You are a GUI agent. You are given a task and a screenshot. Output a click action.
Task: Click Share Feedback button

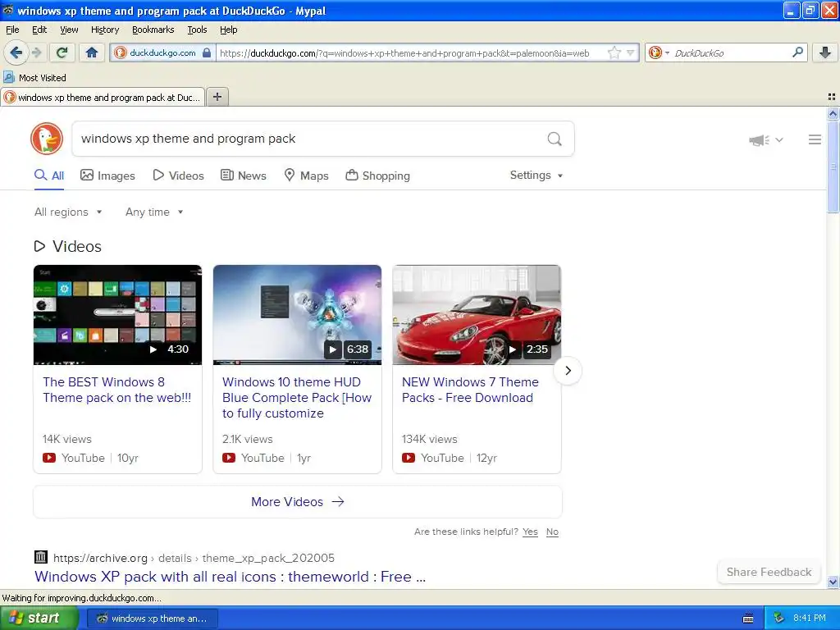point(769,572)
